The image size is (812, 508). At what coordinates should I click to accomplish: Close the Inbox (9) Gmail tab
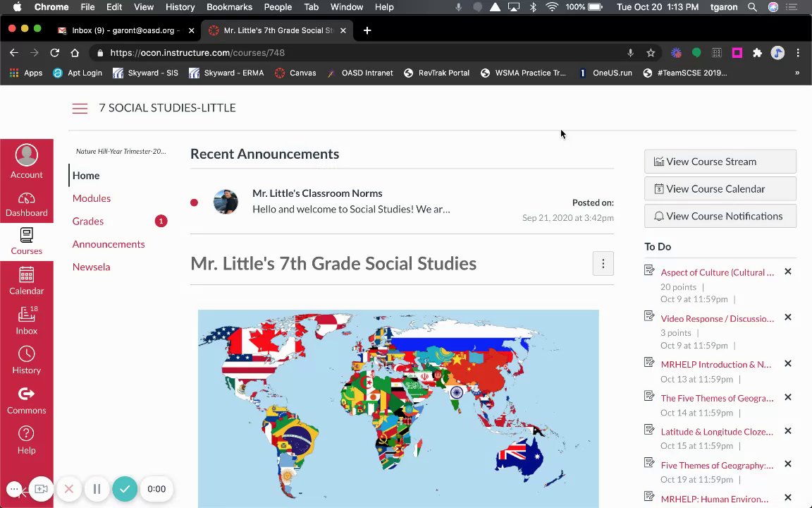tap(191, 30)
